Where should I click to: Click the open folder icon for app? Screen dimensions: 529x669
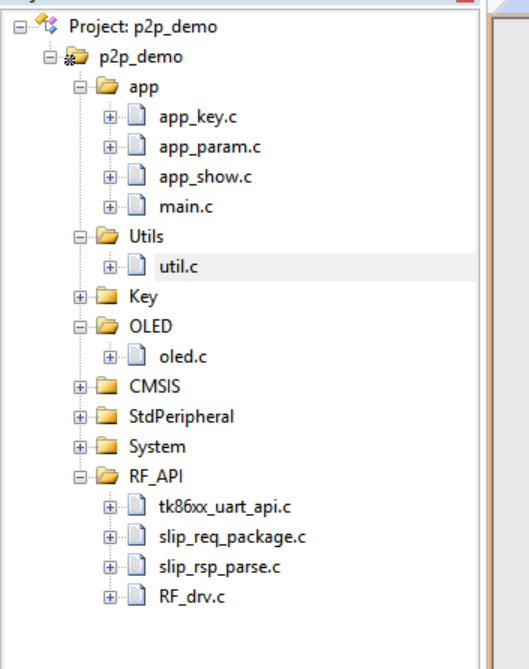pos(107,86)
